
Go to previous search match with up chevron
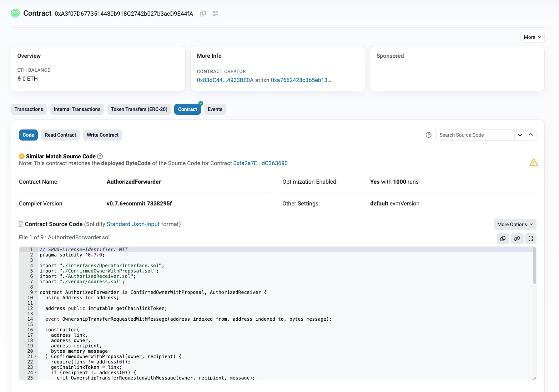click(x=530, y=135)
